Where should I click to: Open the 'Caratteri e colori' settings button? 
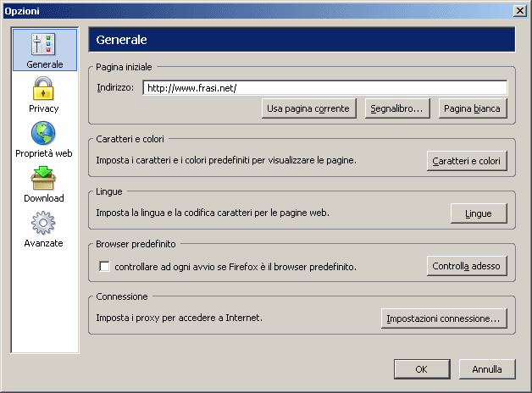[x=466, y=161]
